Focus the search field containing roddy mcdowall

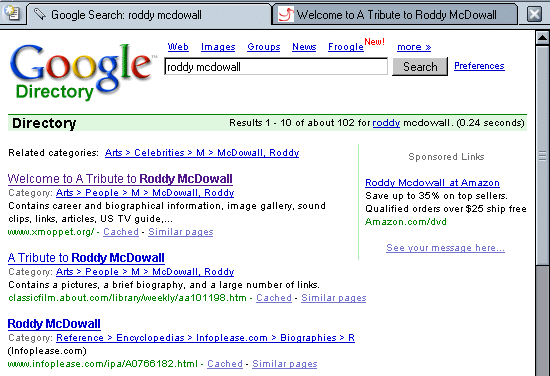point(276,67)
